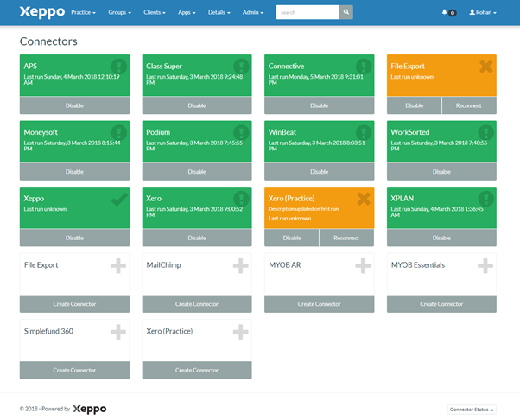
Task: Disable the XPLAN connector
Action: point(442,238)
